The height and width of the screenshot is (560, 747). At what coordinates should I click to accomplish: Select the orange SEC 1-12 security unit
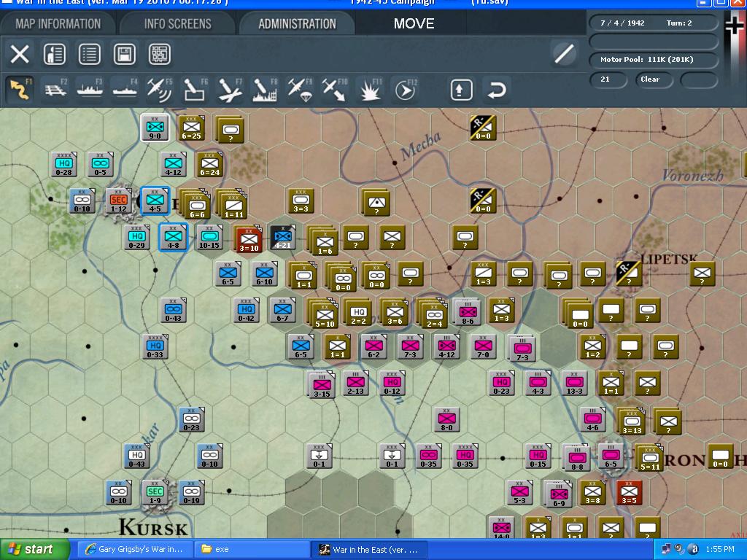point(119,201)
